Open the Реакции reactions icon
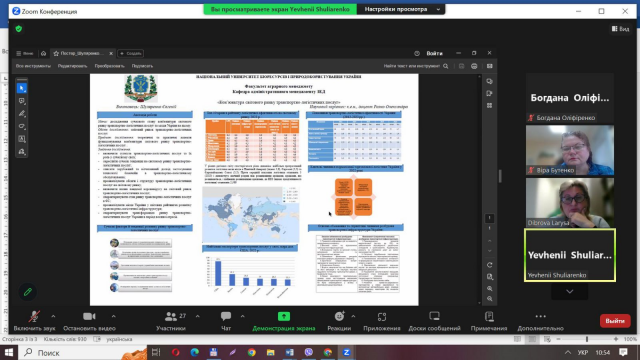The image size is (640, 360). (x=339, y=316)
